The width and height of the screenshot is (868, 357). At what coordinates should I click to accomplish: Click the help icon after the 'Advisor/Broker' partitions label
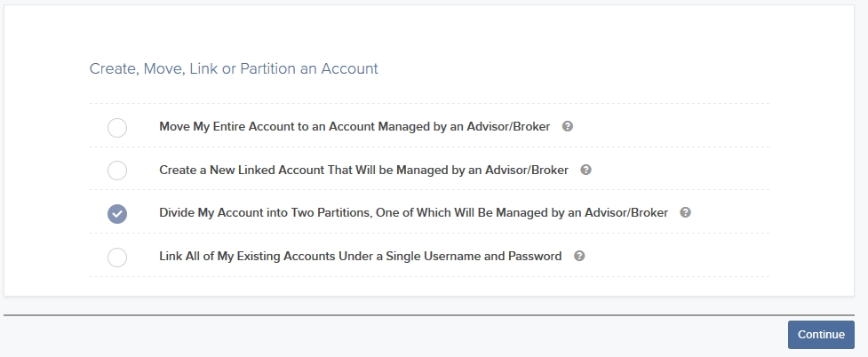tap(685, 212)
